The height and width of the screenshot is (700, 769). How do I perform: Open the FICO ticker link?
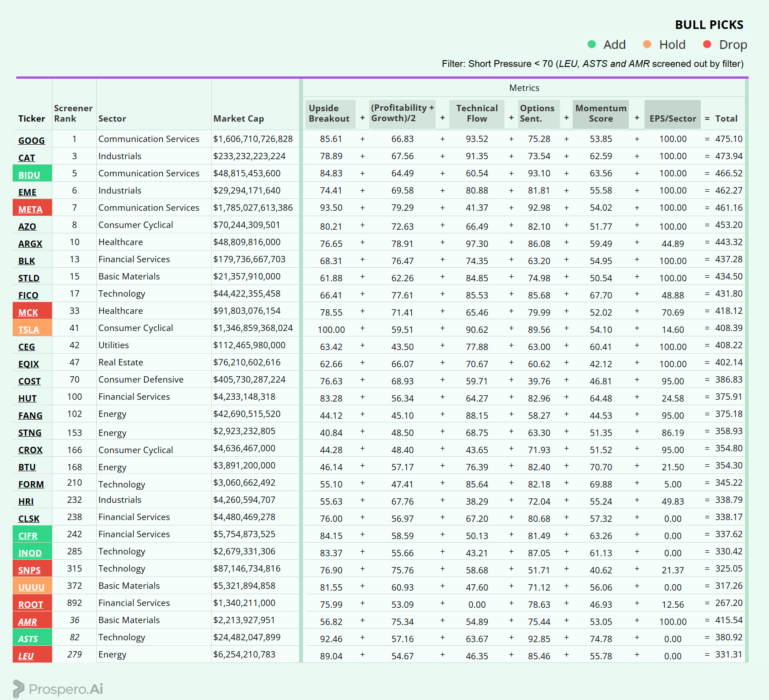tap(28, 295)
